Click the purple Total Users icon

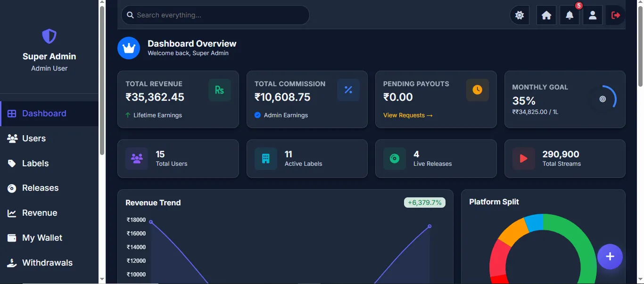(137, 159)
